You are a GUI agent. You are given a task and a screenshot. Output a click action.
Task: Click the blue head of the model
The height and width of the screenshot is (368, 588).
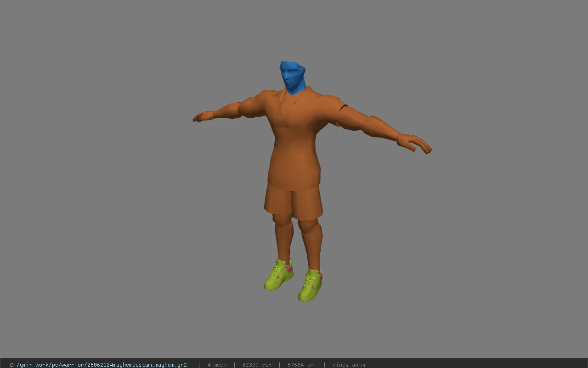click(292, 77)
